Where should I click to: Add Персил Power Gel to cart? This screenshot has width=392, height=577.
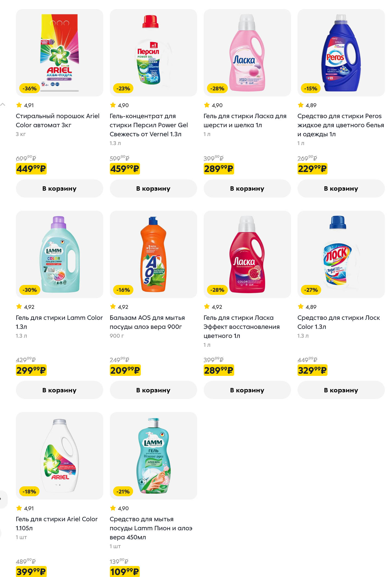tap(153, 188)
